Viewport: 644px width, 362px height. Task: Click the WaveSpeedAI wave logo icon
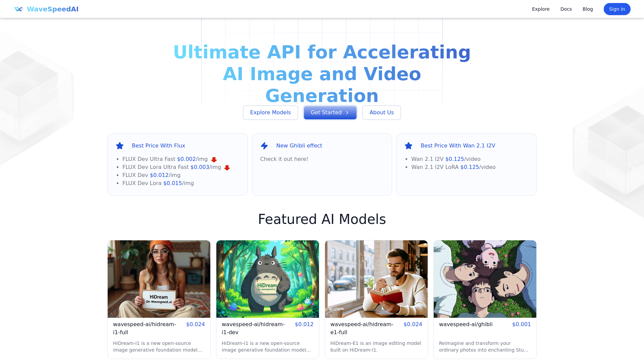pos(18,9)
